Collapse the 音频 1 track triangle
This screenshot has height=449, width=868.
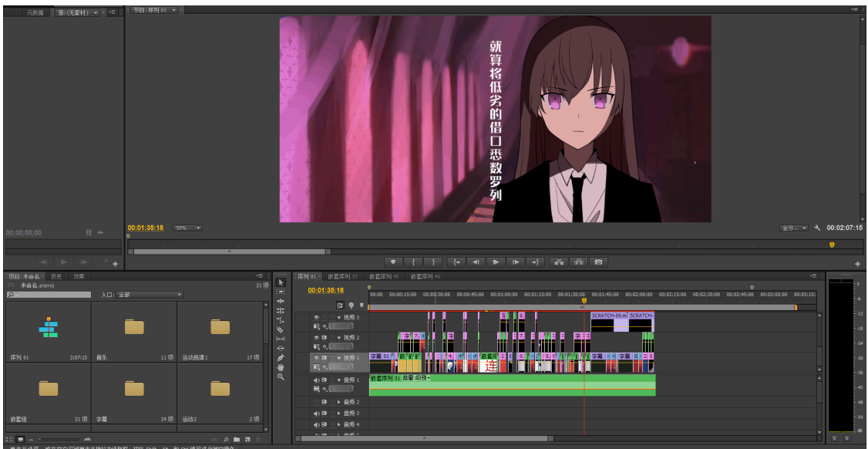point(338,380)
